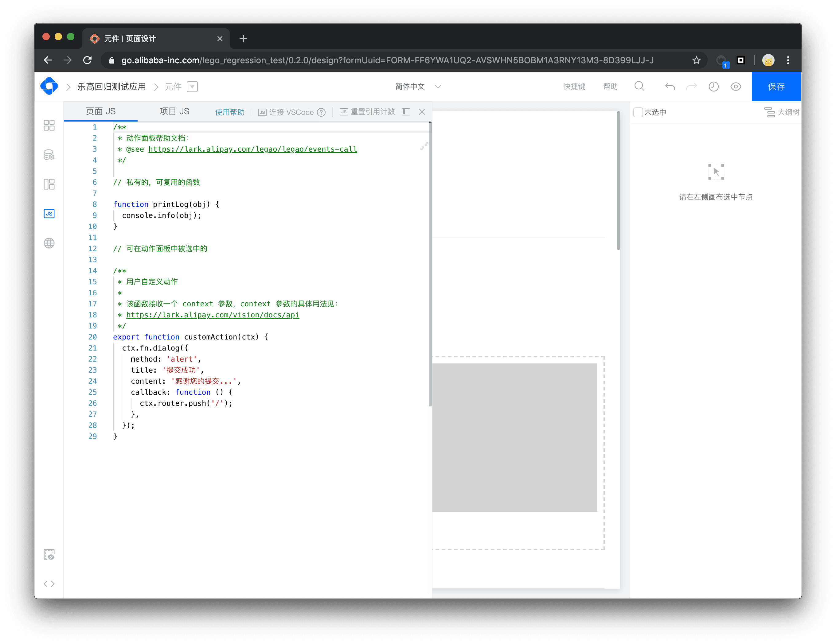This screenshot has width=836, height=644.
Task: Open the history clock icon
Action: (x=713, y=87)
